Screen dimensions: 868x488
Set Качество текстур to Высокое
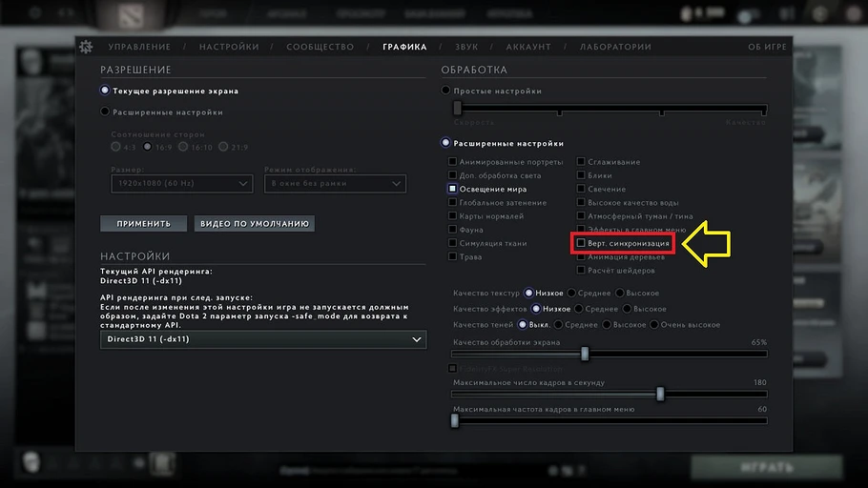[620, 294]
